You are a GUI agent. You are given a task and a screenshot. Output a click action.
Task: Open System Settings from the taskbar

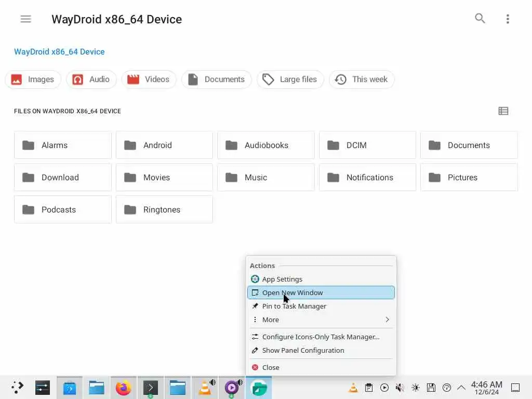tap(43, 388)
